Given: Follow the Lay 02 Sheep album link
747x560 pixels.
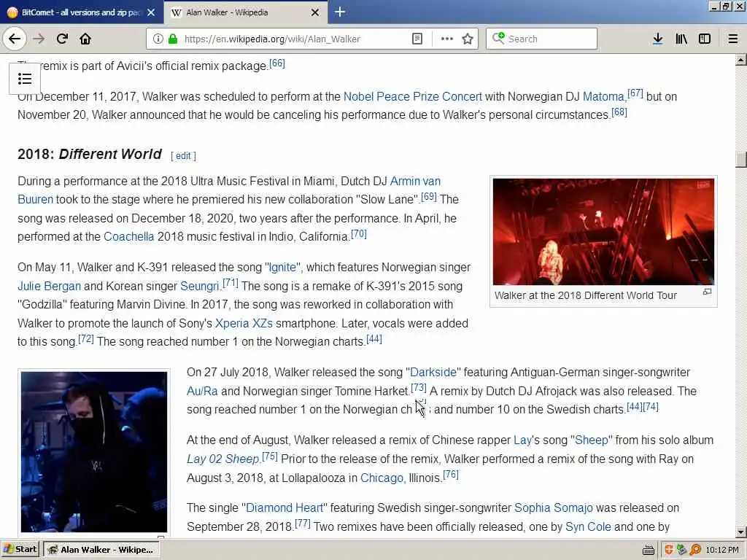Looking at the screenshot, I should click(222, 459).
